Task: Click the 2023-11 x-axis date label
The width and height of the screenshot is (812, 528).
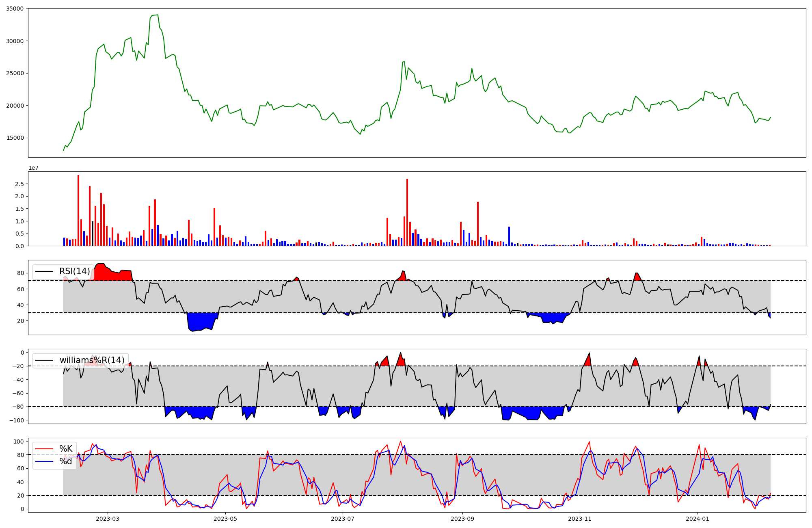Action: pos(580,519)
